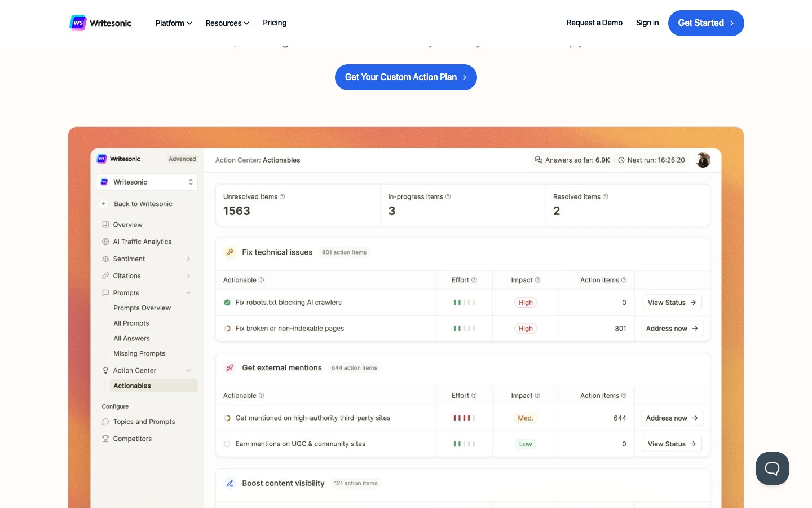Click the trophy icon for Competitors
812x508 pixels.
pyautogui.click(x=105, y=439)
